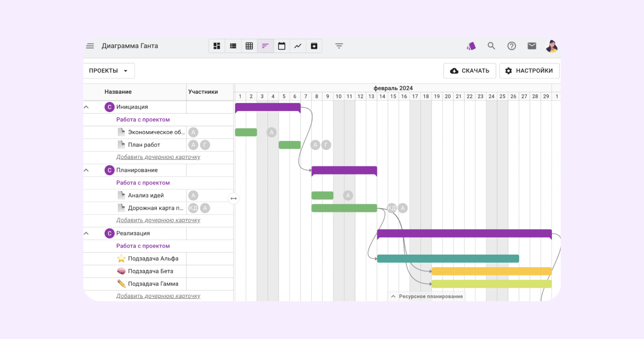
Task: Open the ПРОЕКТЫ dropdown
Action: pos(109,71)
